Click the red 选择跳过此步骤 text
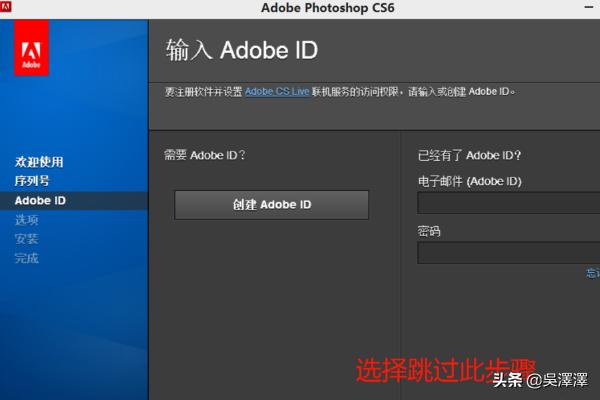This screenshot has height=400, width=600. pos(446,370)
